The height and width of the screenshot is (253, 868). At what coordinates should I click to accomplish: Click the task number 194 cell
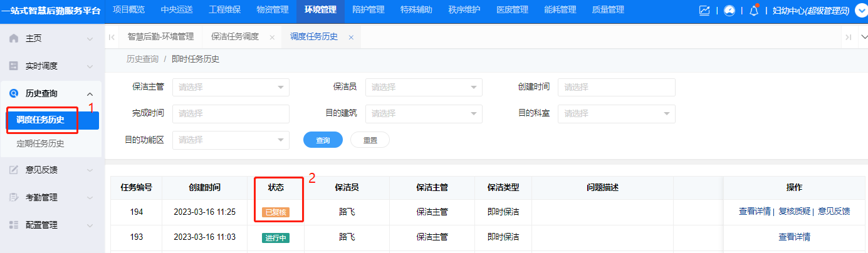click(x=137, y=212)
